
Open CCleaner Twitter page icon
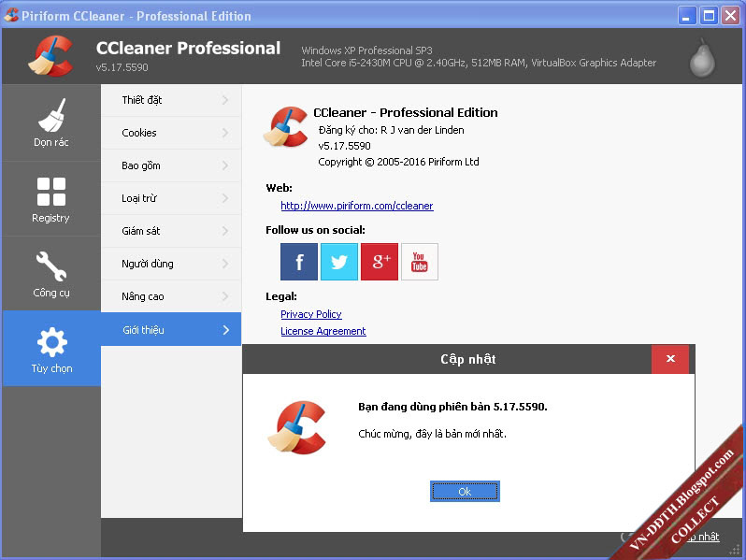point(339,262)
